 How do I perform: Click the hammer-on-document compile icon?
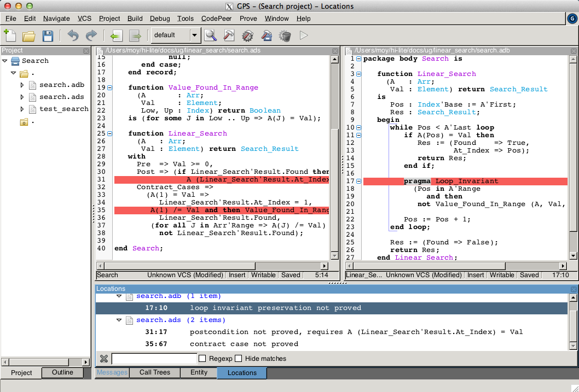pyautogui.click(x=229, y=36)
